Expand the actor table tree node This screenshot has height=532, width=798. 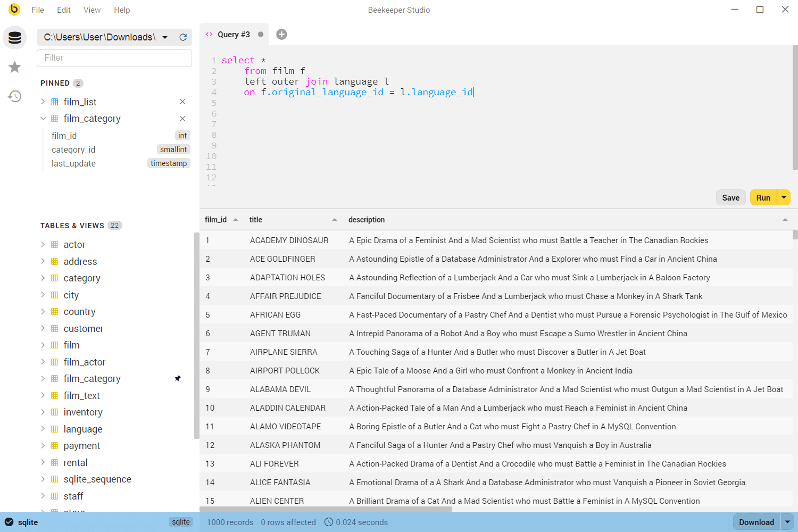click(43, 245)
